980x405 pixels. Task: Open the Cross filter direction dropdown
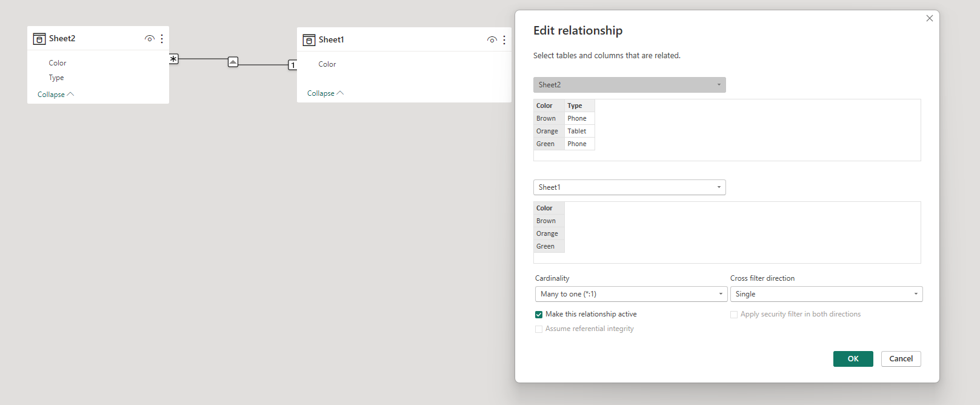coord(827,294)
